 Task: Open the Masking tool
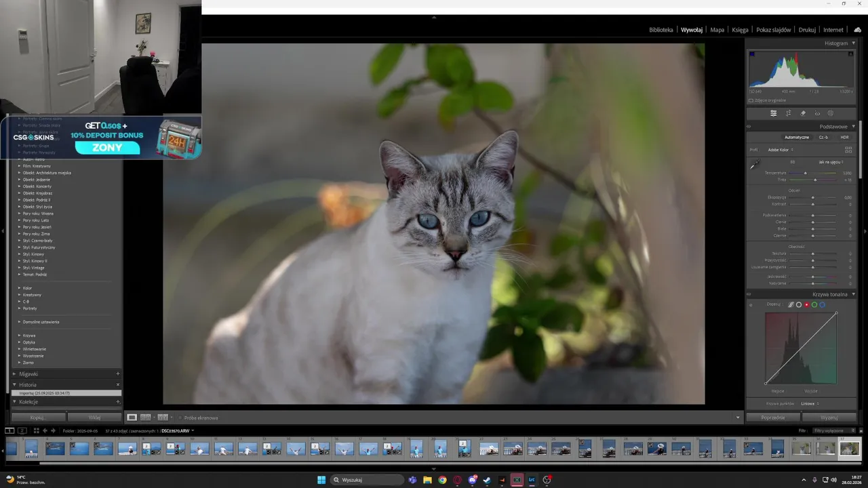click(x=831, y=113)
